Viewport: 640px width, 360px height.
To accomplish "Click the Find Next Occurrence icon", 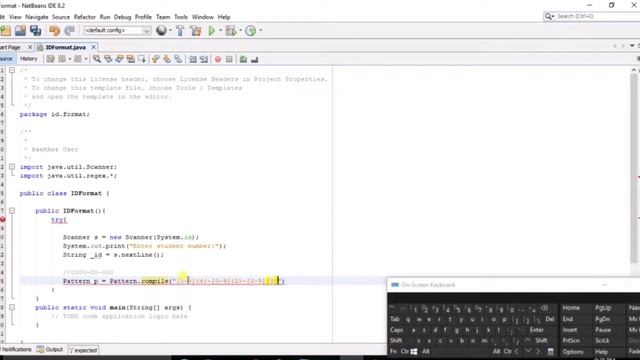I will point(119,60).
